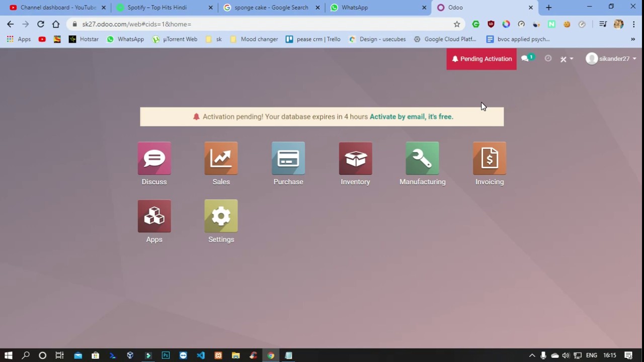Open the pease crm Trello bookmark

(x=313, y=39)
